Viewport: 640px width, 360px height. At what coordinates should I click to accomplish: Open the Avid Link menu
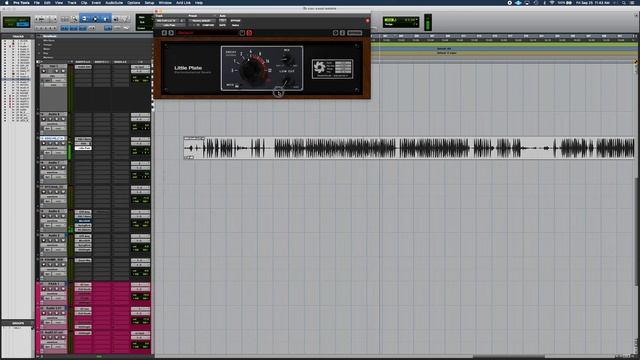183,3
